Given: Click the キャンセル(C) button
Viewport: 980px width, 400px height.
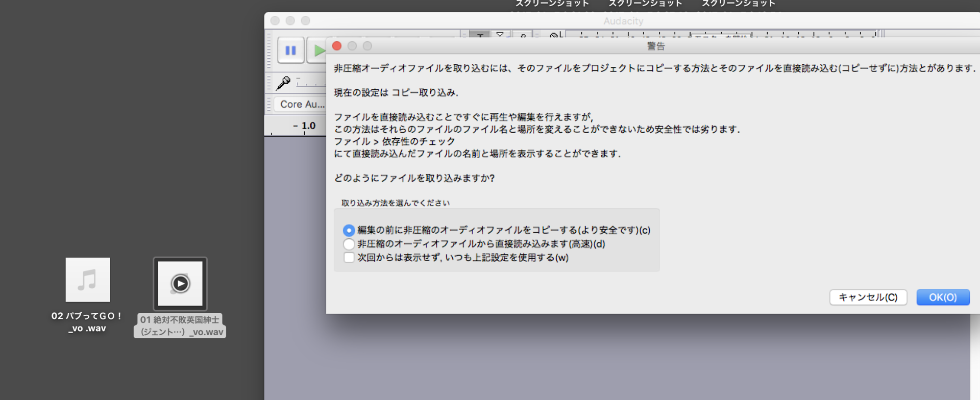Looking at the screenshot, I should [x=868, y=297].
